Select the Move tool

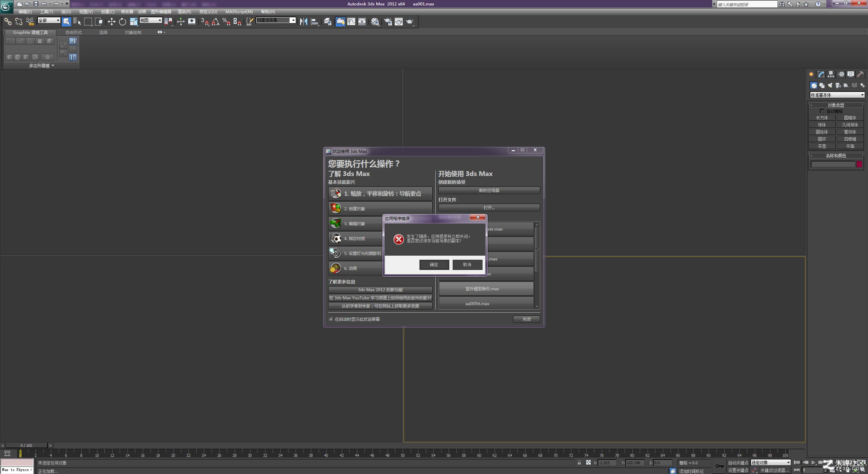pyautogui.click(x=112, y=22)
